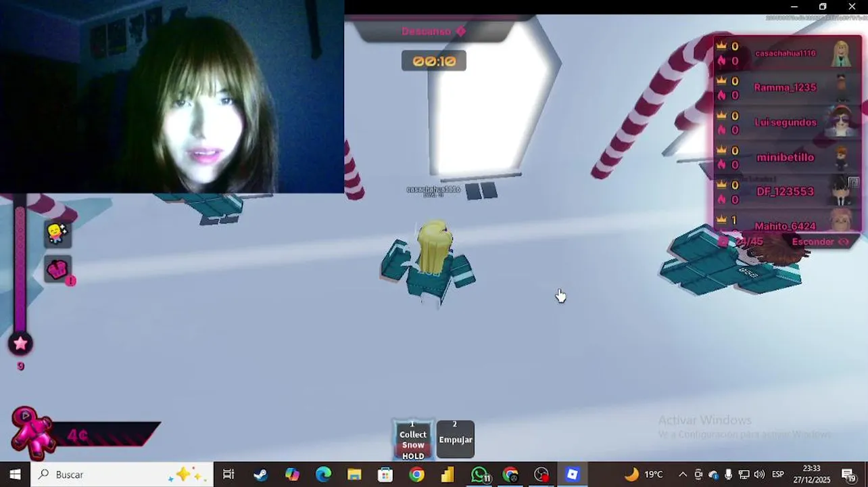Click the pink star level badge
This screenshot has width=868, height=487.
(20, 344)
